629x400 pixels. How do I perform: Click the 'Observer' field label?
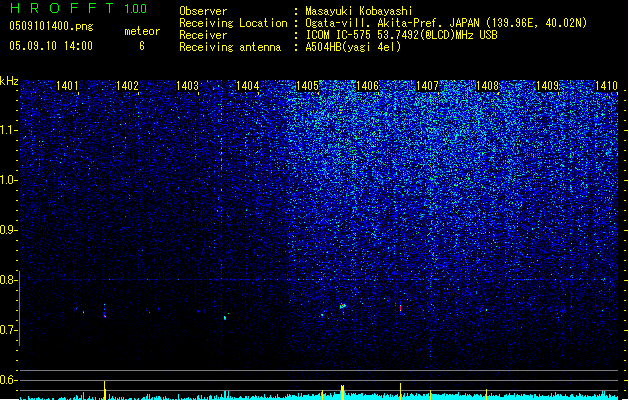203,11
